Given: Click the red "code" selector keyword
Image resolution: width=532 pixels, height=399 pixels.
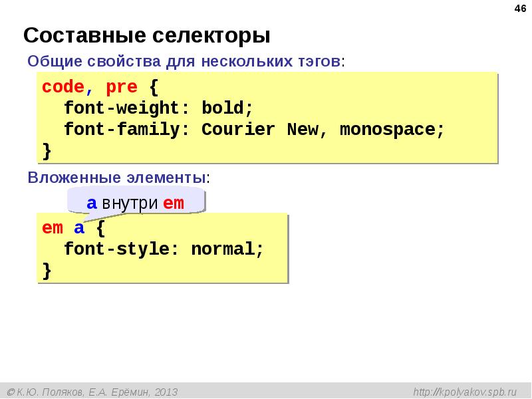Looking at the screenshot, I should pyautogui.click(x=63, y=87).
